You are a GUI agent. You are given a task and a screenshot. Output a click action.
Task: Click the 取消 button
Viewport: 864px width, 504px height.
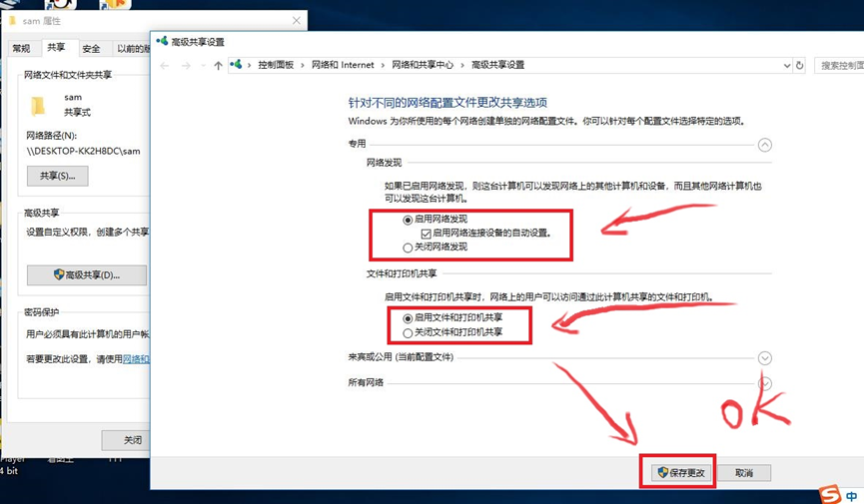pos(744,473)
